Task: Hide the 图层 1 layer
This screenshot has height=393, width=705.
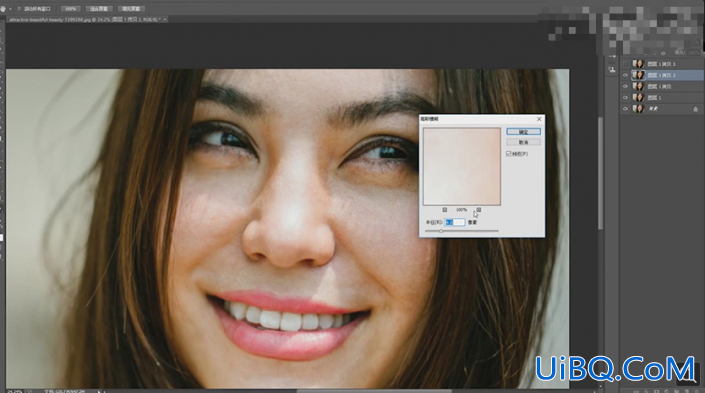Action: pos(625,98)
